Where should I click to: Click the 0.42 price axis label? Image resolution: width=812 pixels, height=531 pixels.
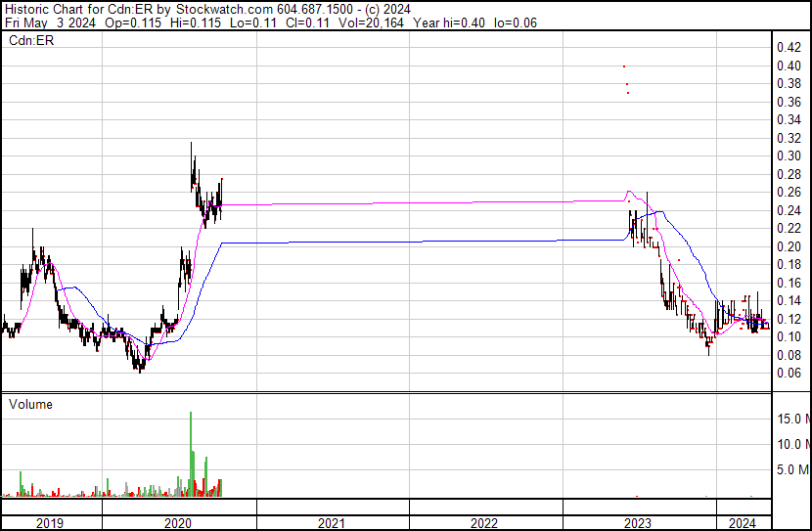789,48
